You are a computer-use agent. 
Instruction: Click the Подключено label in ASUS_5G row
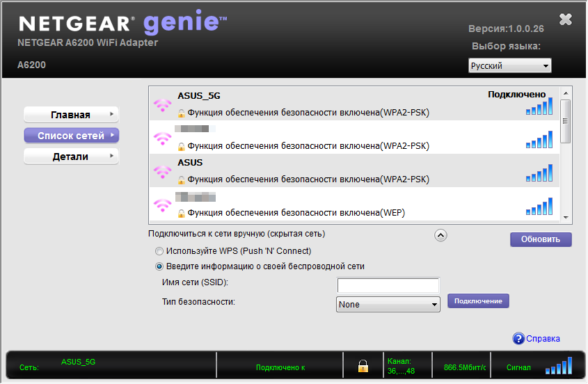[517, 95]
